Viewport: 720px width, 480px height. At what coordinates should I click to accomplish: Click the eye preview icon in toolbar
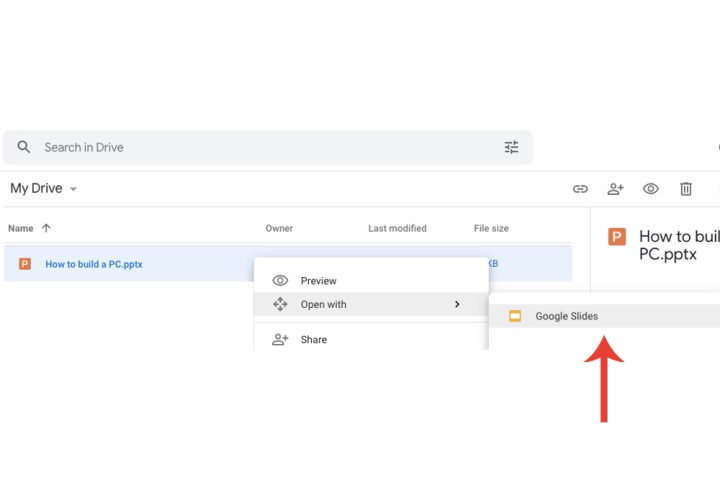click(651, 188)
